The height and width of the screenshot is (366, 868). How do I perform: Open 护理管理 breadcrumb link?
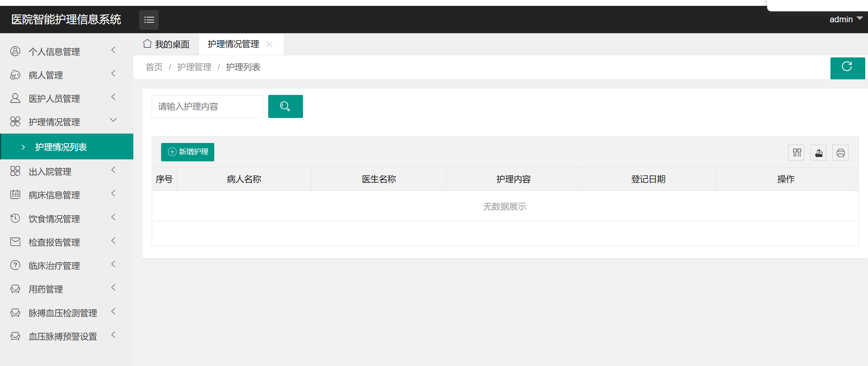[x=194, y=67]
